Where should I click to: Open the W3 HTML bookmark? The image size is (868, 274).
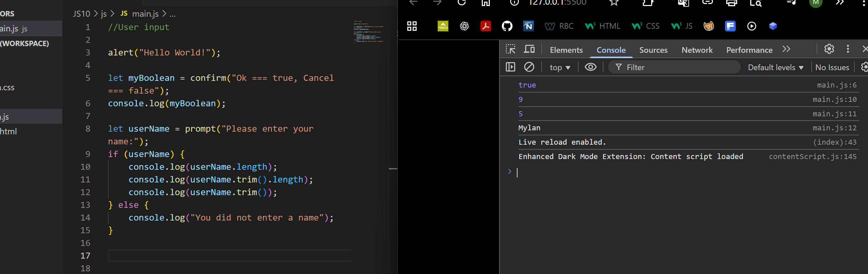point(602,26)
